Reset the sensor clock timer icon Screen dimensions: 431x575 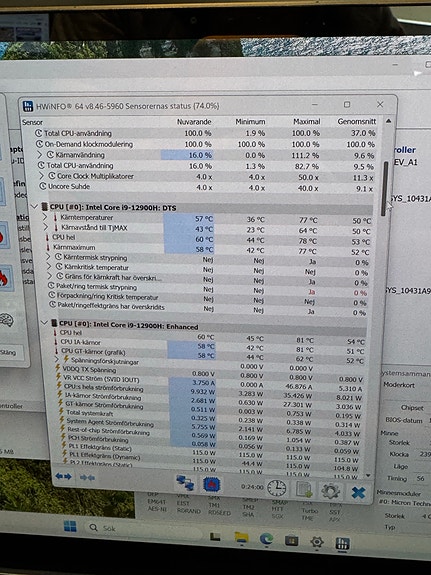(x=276, y=488)
